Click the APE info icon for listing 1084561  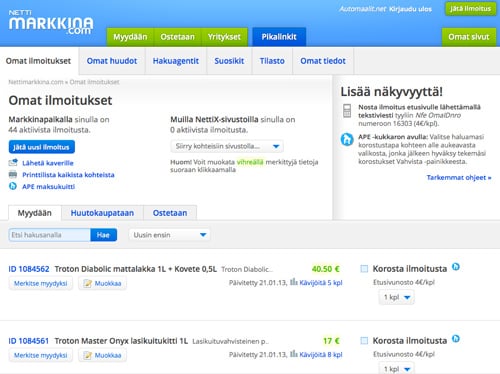pos(456,339)
